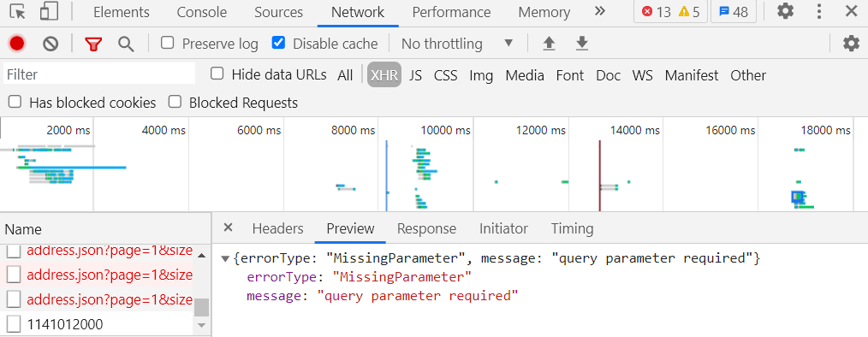
Task: Click scroll-up arrow of request list
Action: [x=201, y=256]
